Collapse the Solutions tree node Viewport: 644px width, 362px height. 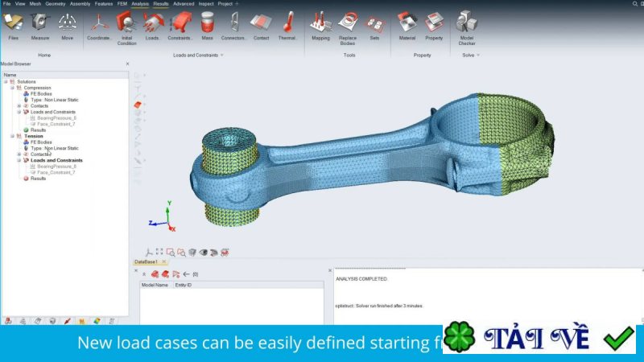pos(6,82)
